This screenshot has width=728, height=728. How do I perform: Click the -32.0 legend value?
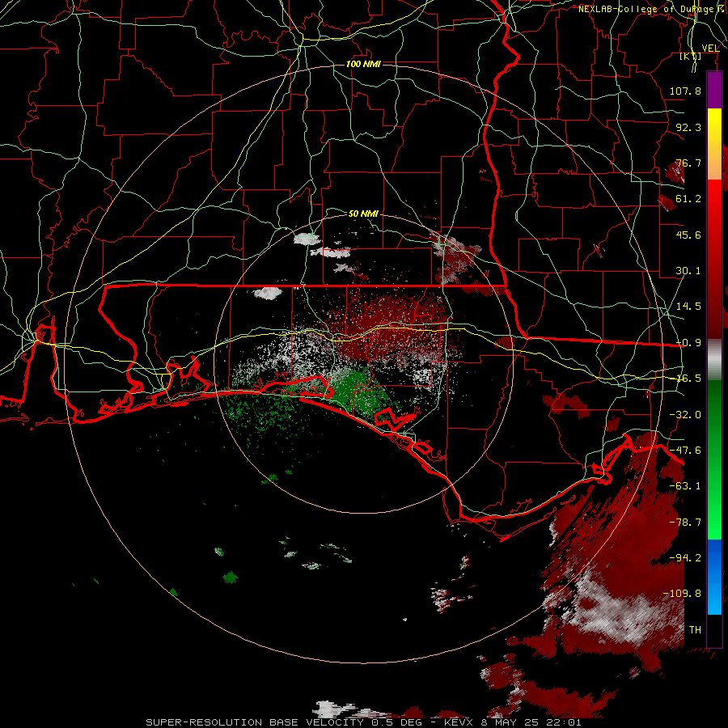[x=685, y=415]
